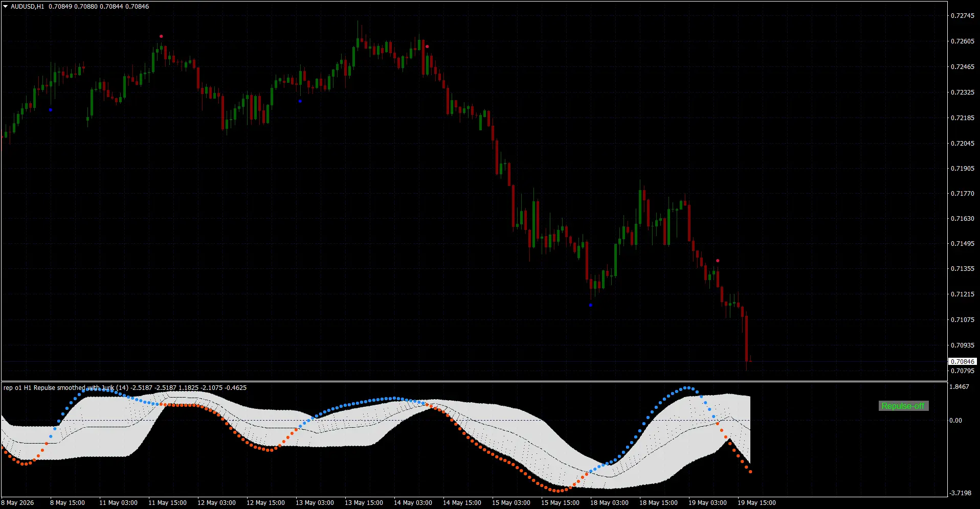Click the 11 May 15:00 time label
The image size is (980, 509).
click(x=167, y=503)
